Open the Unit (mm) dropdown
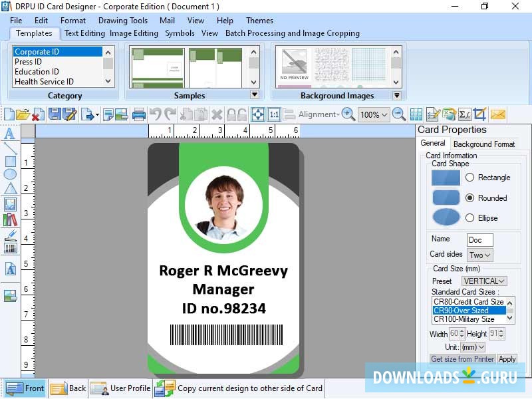The image size is (532, 399). (x=473, y=347)
